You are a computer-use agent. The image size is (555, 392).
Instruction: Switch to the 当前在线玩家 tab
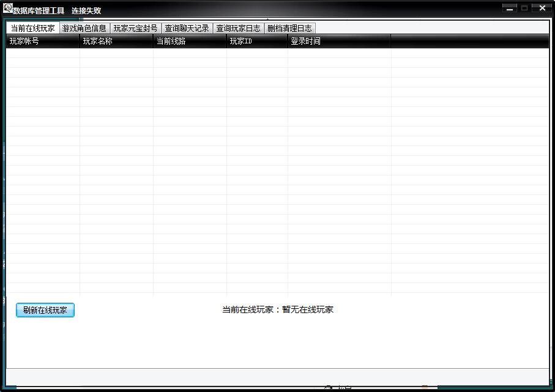[33, 28]
